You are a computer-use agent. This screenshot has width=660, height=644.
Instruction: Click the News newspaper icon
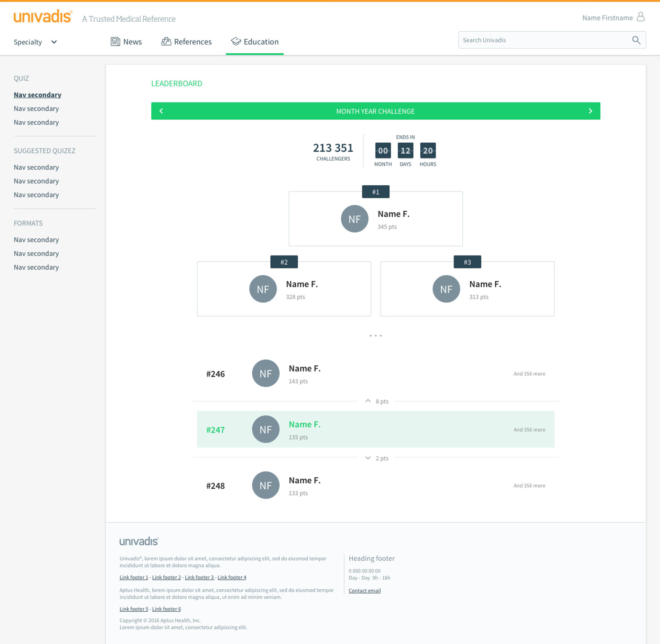(x=115, y=42)
